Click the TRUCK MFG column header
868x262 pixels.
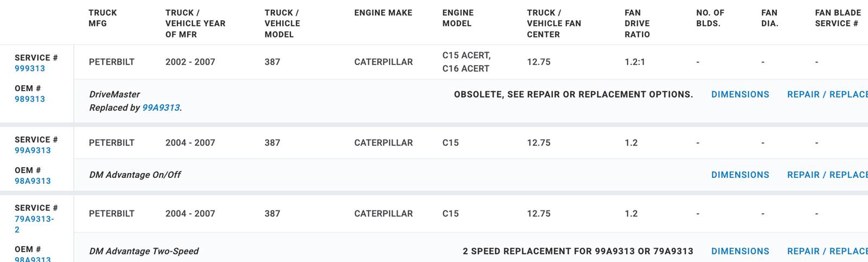pos(103,18)
